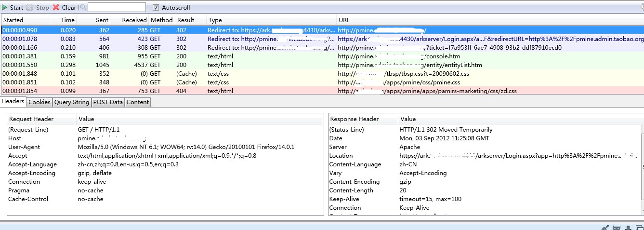
Task: Open the Content tab
Action: click(x=138, y=102)
